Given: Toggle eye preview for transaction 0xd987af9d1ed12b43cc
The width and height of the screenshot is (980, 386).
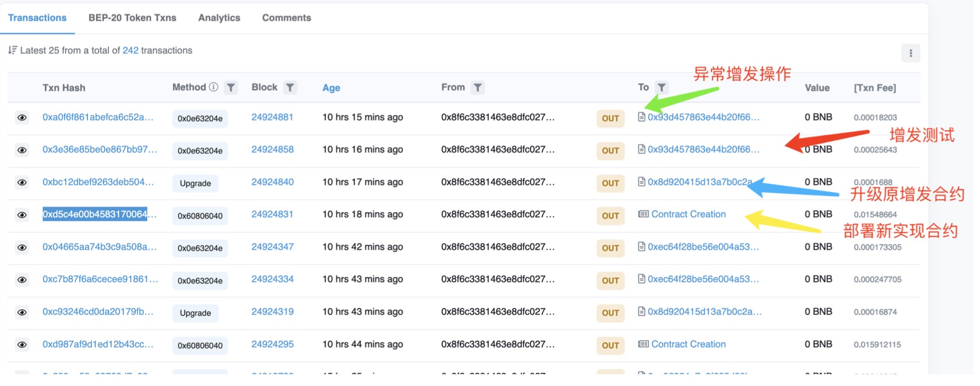Looking at the screenshot, I should (22, 344).
